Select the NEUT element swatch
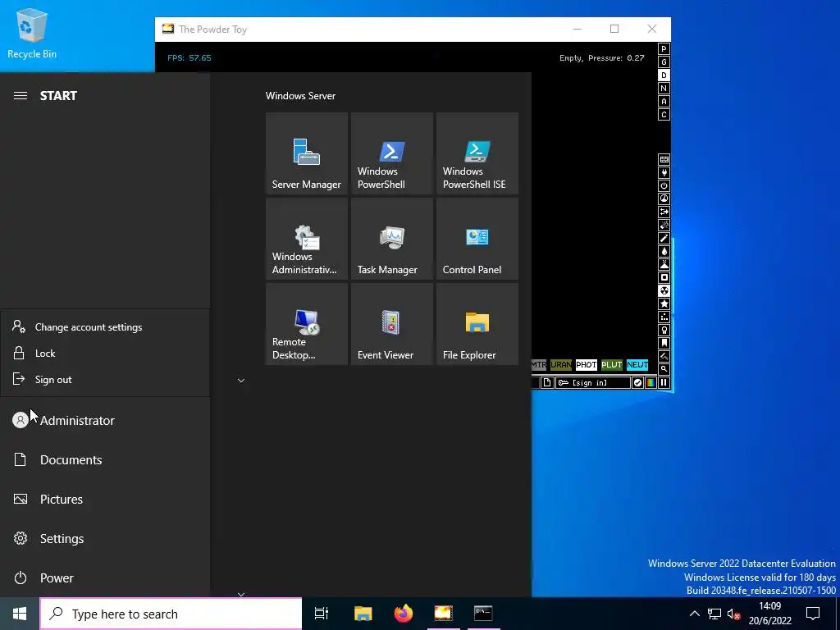This screenshot has width=840, height=630. pos(637,365)
